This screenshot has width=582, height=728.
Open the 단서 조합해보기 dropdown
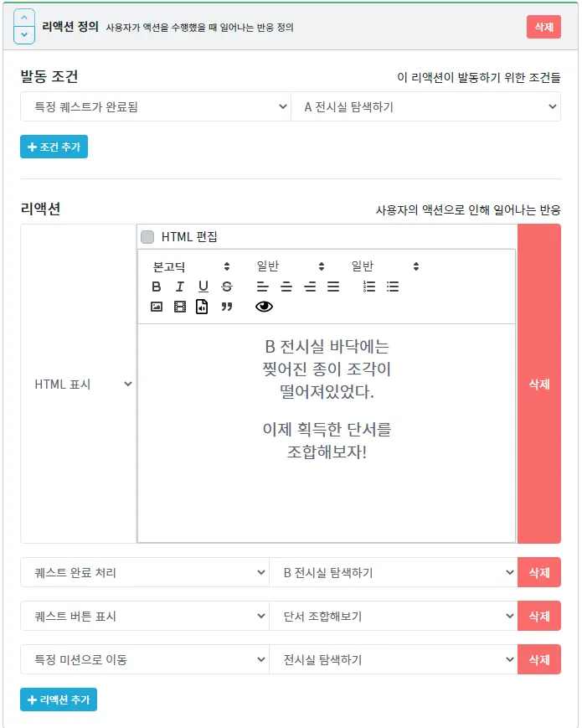pos(393,616)
